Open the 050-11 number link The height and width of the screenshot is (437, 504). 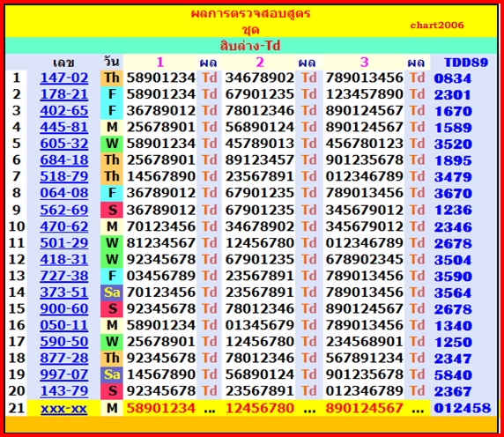[64, 325]
